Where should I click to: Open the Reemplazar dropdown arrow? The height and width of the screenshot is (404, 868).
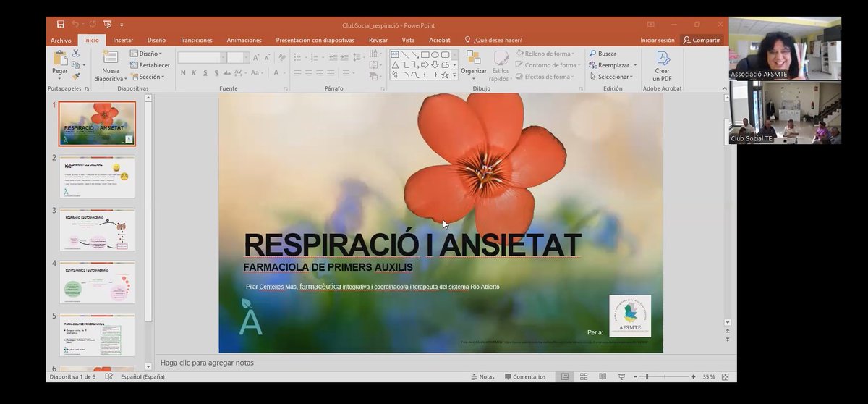pyautogui.click(x=635, y=65)
